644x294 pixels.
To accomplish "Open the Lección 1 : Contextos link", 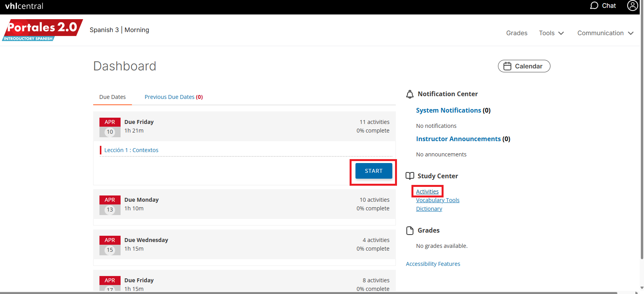I will click(131, 150).
